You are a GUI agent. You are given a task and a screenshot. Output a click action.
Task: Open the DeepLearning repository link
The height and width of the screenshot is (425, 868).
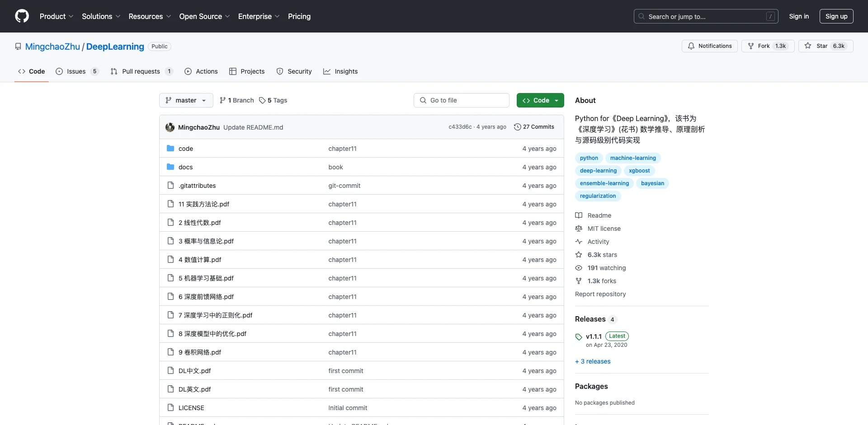(x=115, y=47)
